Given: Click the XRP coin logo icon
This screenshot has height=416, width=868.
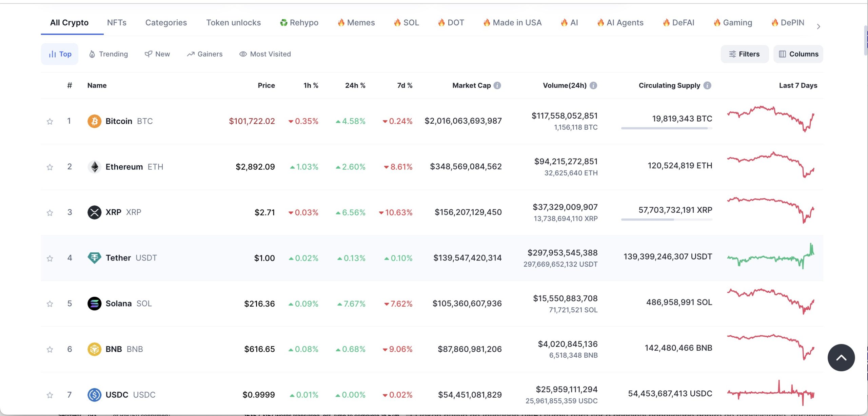Looking at the screenshot, I should (94, 212).
